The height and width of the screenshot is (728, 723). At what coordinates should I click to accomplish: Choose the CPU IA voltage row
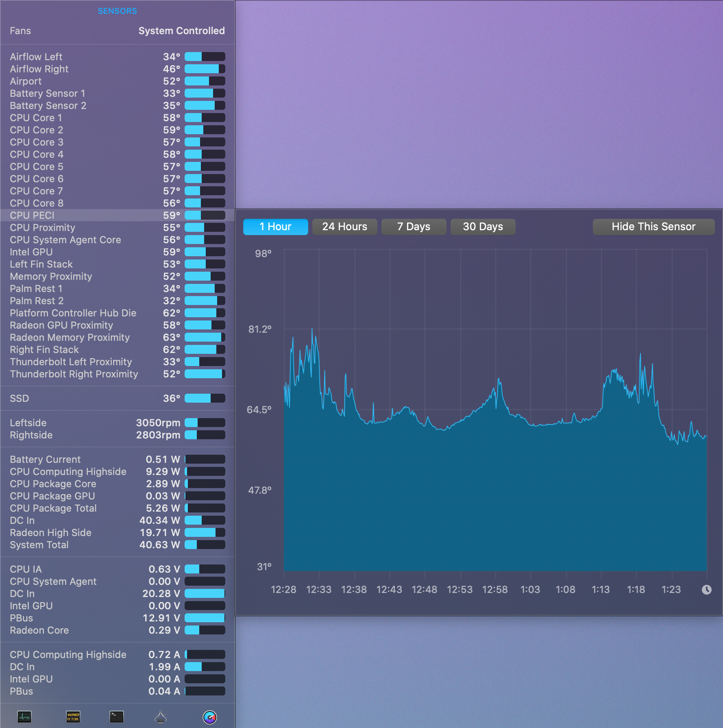pos(118,569)
